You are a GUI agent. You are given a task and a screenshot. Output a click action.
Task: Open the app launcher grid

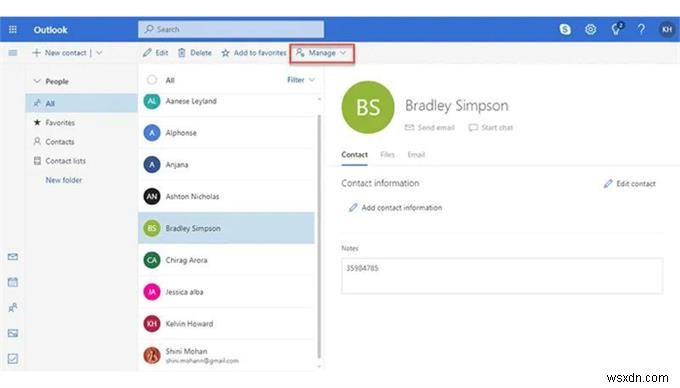(x=13, y=29)
